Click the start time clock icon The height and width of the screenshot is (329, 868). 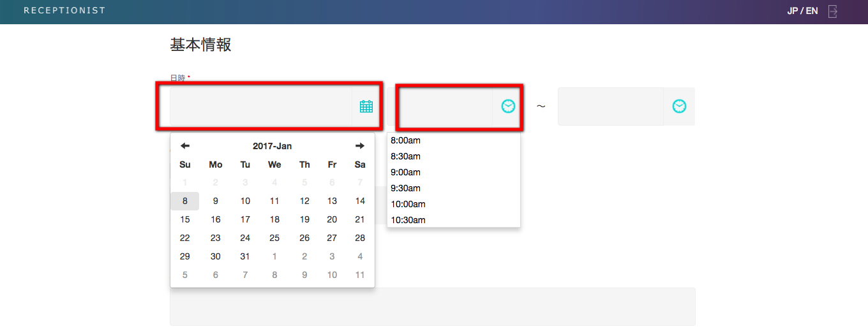point(508,106)
